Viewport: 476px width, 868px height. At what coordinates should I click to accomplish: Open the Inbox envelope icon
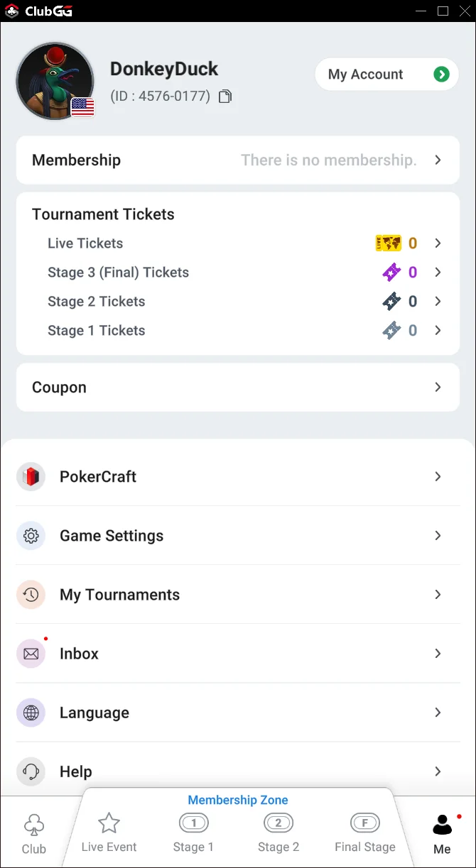coord(31,654)
